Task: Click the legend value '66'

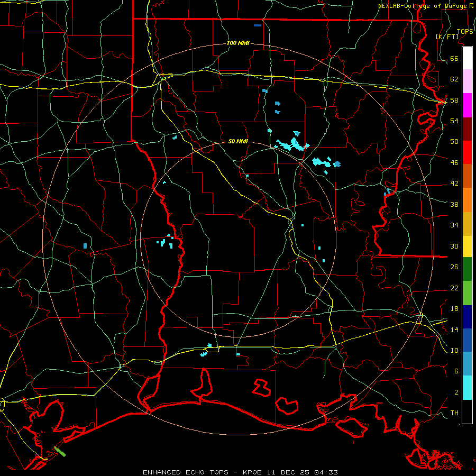Action: [454, 58]
